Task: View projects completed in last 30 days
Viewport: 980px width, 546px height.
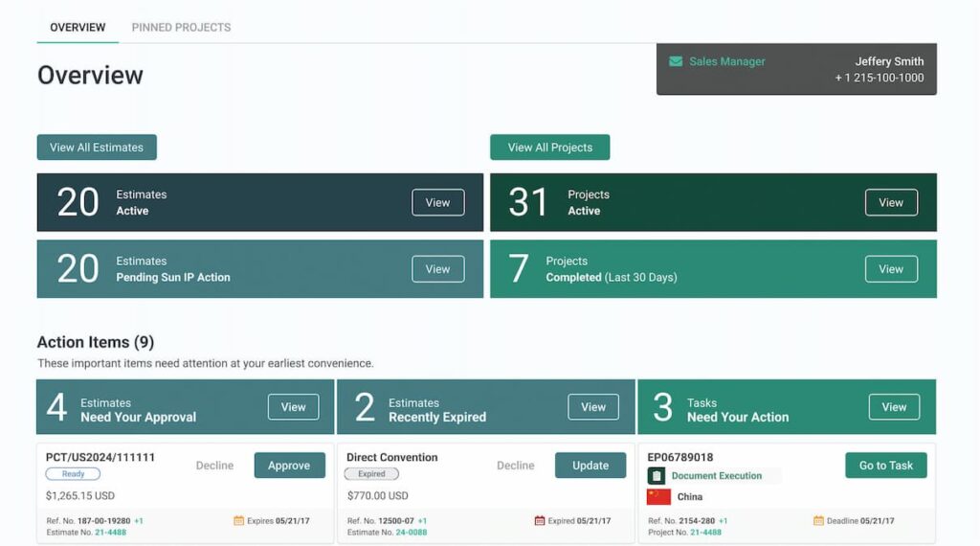Action: 891,269
